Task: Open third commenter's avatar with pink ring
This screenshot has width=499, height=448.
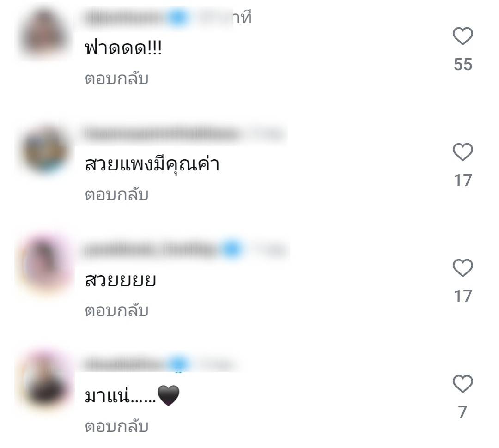Action: point(45,264)
